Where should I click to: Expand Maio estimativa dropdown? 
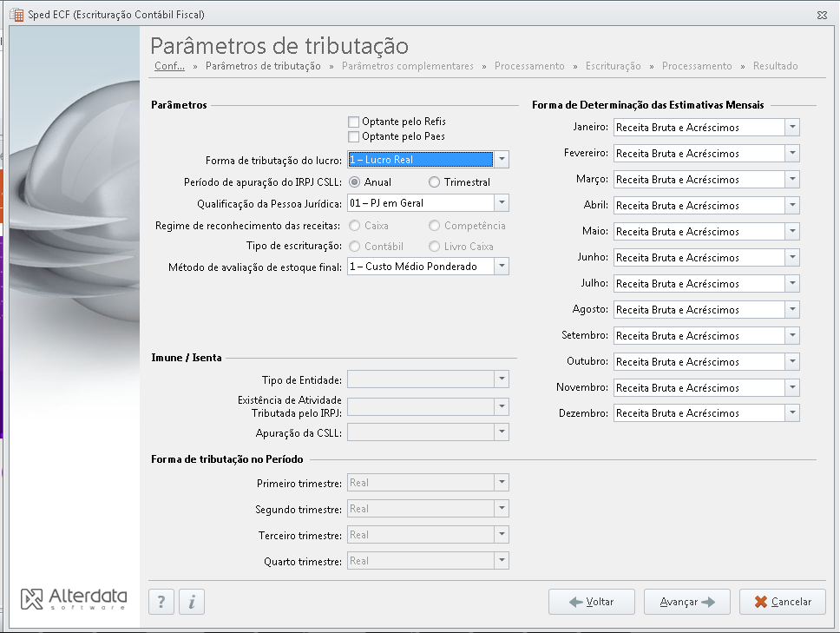[792, 231]
